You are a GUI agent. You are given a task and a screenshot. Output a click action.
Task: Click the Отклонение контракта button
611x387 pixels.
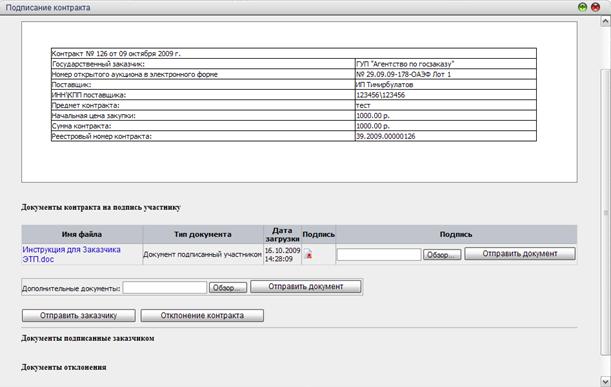click(202, 316)
